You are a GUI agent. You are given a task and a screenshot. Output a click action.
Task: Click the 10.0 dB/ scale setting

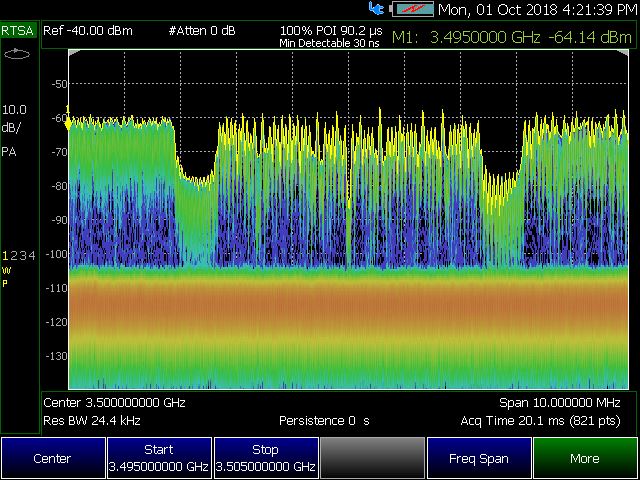coord(15,118)
